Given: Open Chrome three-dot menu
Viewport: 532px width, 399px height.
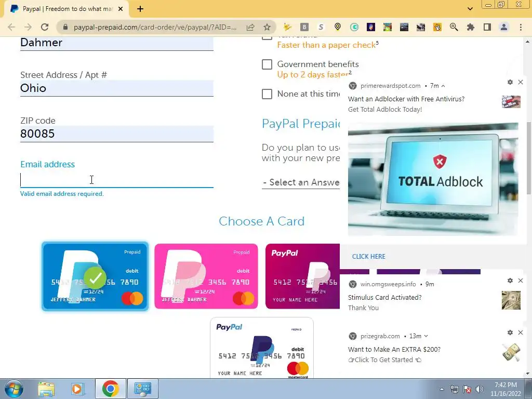Looking at the screenshot, I should pos(521,27).
